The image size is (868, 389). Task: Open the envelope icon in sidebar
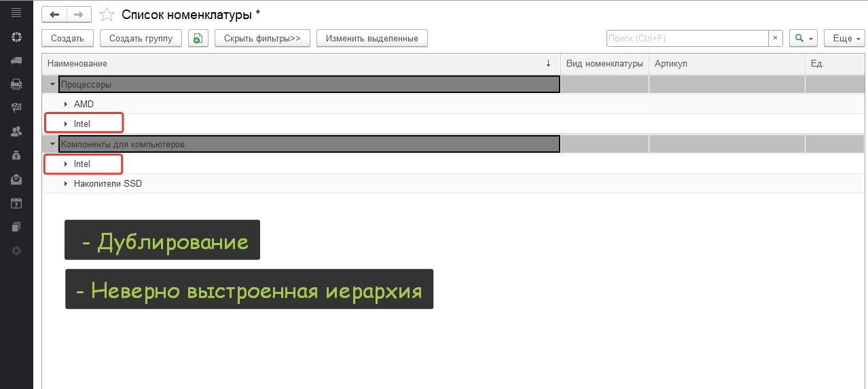(x=16, y=179)
